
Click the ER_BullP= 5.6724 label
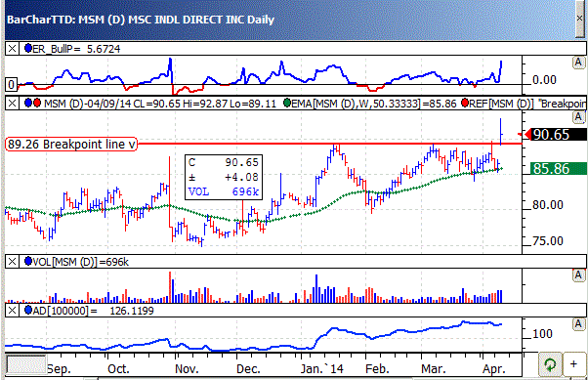pos(76,49)
